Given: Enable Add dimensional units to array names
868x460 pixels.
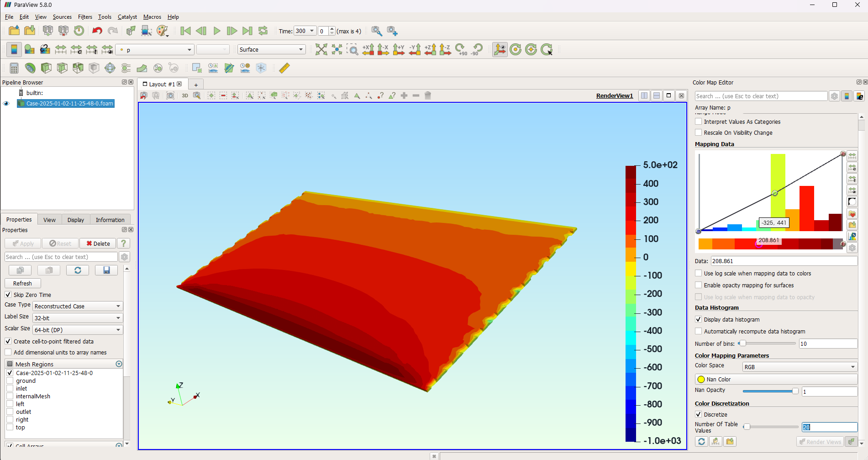Looking at the screenshot, I should tap(8, 352).
